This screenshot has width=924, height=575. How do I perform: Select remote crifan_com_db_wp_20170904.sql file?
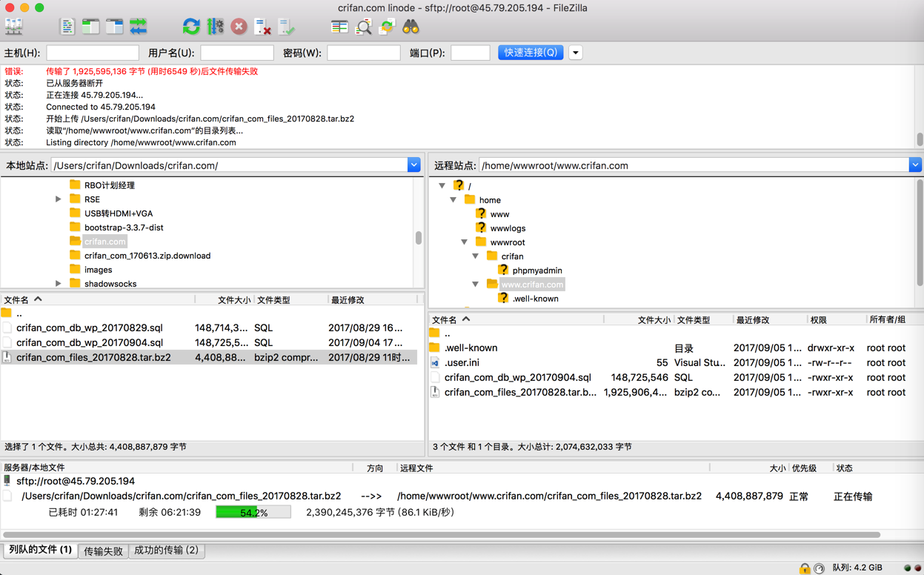[x=676, y=377]
